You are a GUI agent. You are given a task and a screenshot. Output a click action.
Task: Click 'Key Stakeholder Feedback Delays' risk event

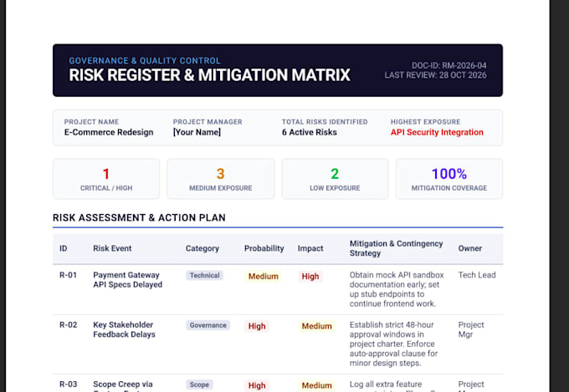coord(124,329)
